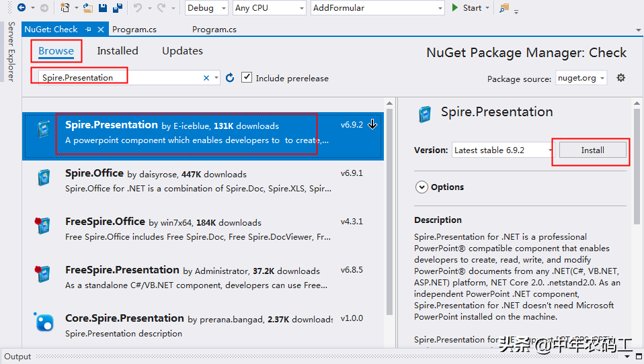This screenshot has width=644, height=364.
Task: Select the Core.Spire.Presentation package row
Action: pyautogui.click(x=203, y=327)
